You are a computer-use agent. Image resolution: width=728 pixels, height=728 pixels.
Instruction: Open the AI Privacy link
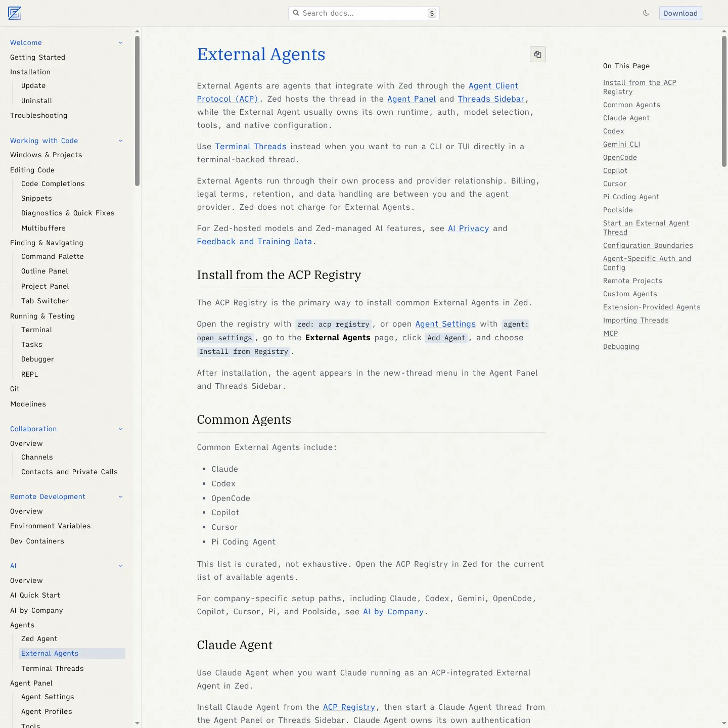469,229
